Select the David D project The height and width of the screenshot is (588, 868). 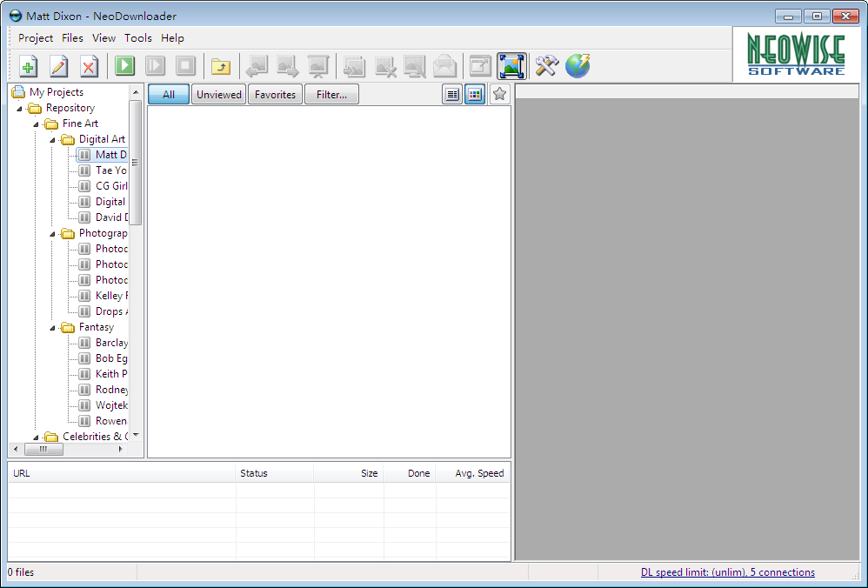111,217
